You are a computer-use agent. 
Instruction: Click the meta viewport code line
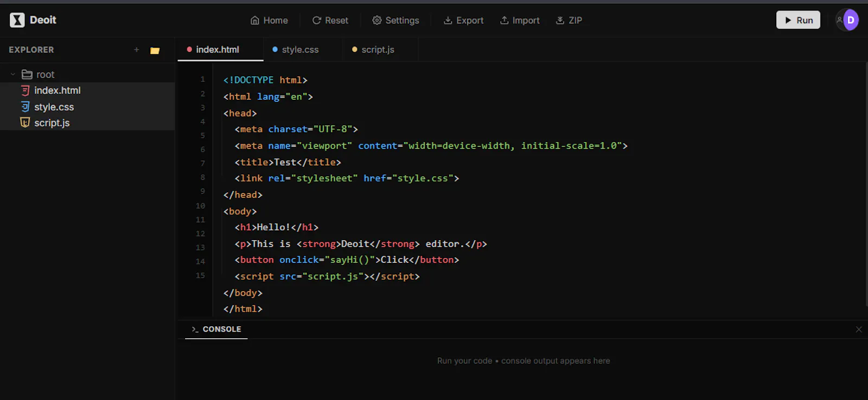click(x=431, y=145)
